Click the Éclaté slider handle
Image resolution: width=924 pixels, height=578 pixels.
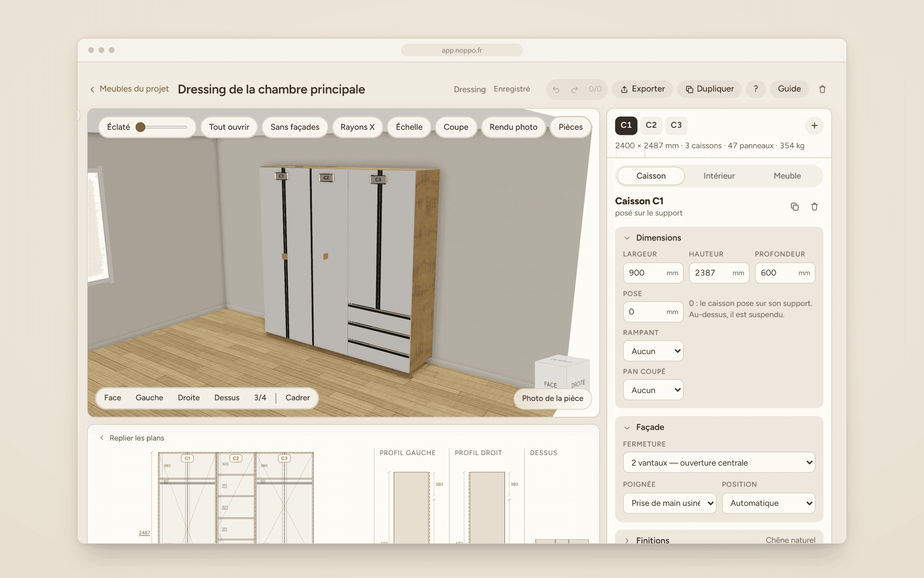coord(141,127)
